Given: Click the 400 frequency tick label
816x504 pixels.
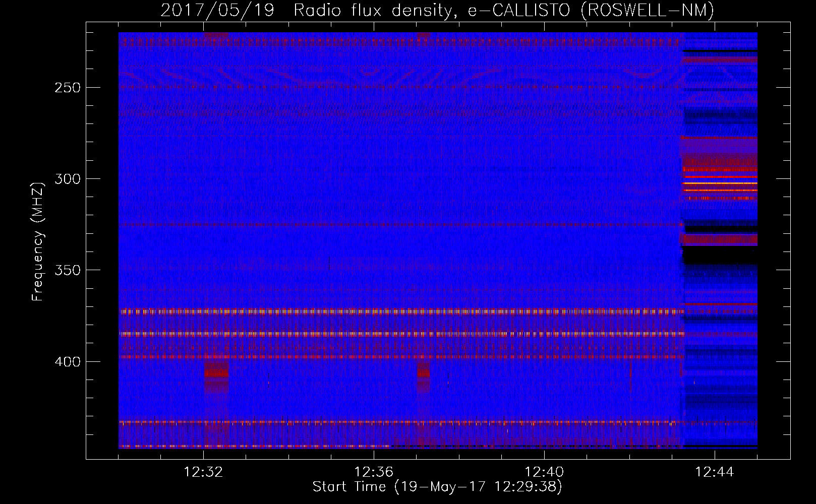Looking at the screenshot, I should click(x=67, y=361).
